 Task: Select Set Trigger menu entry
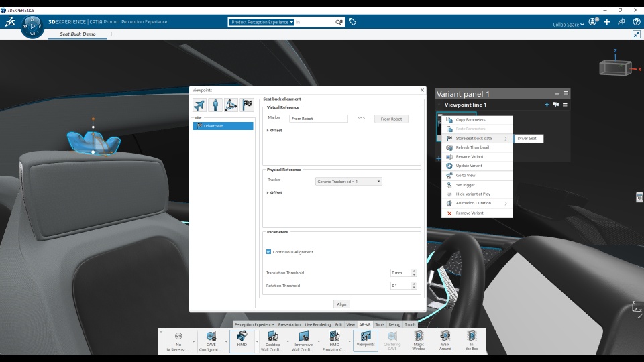pos(477,185)
